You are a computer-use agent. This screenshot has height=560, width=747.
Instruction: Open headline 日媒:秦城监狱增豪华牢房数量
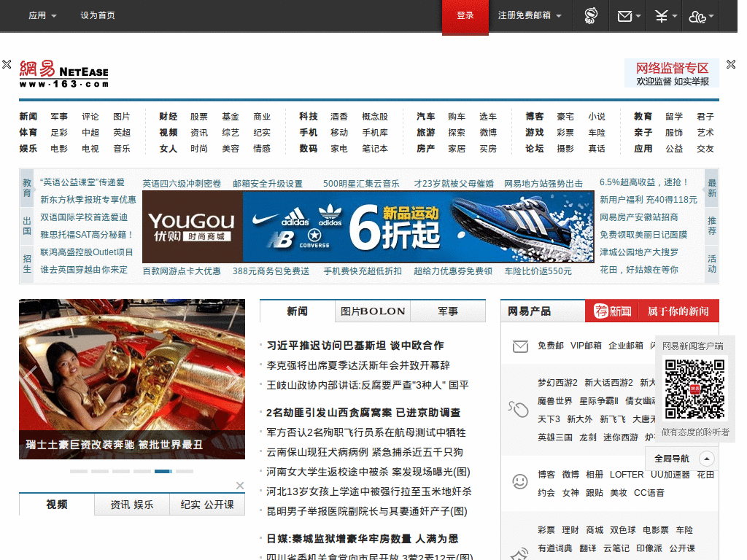[x=362, y=539]
